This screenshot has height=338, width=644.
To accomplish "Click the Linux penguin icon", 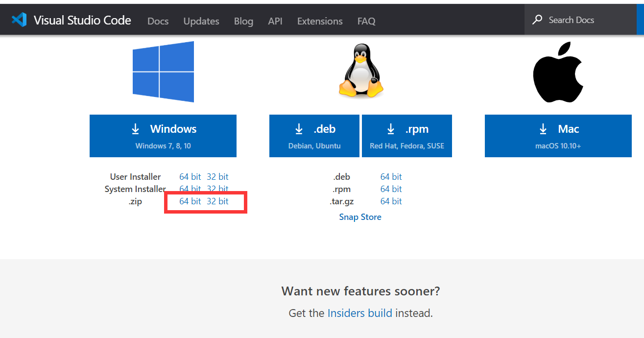I will (x=360, y=70).
